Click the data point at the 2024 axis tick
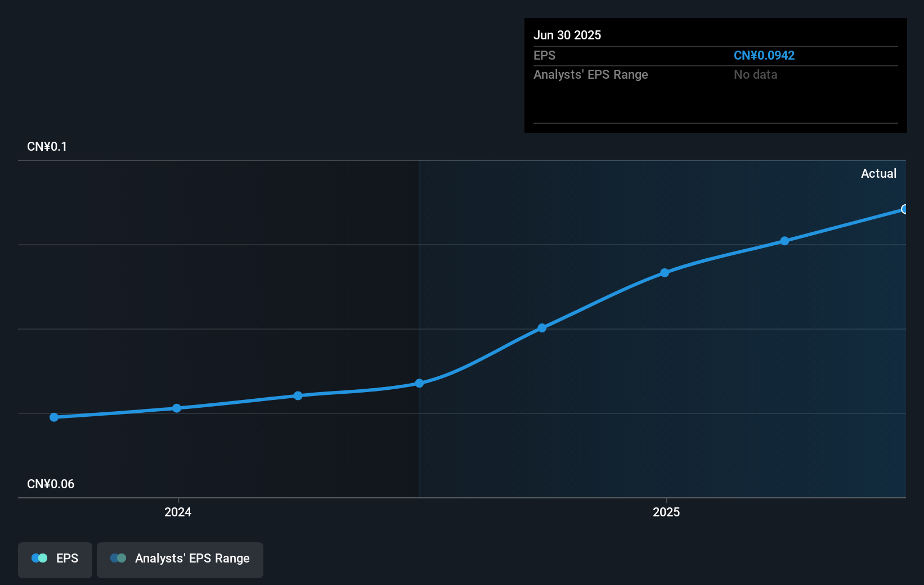This screenshot has height=585, width=924. [x=177, y=408]
